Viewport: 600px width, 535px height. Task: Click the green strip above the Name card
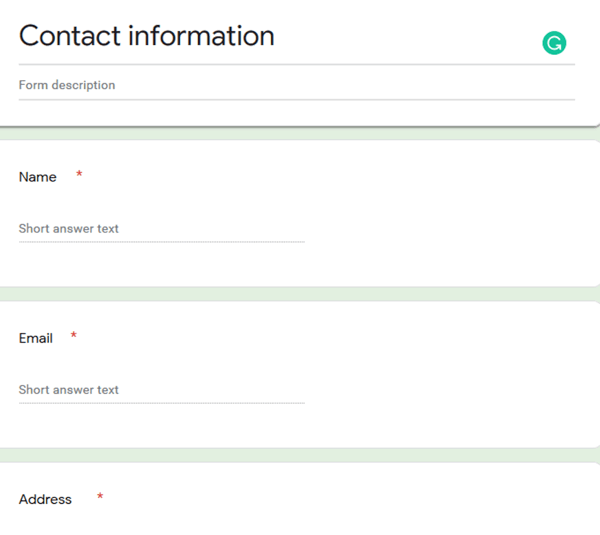tap(300, 134)
